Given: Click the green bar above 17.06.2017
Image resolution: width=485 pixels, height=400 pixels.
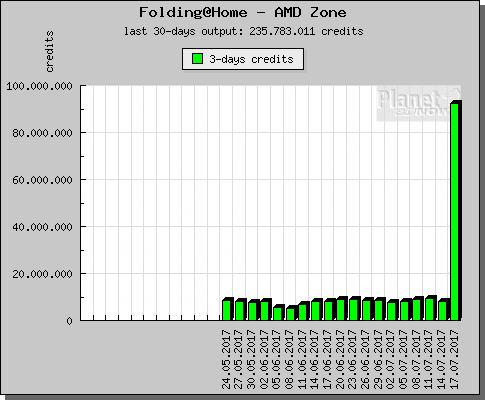Looking at the screenshot, I should click(328, 311).
